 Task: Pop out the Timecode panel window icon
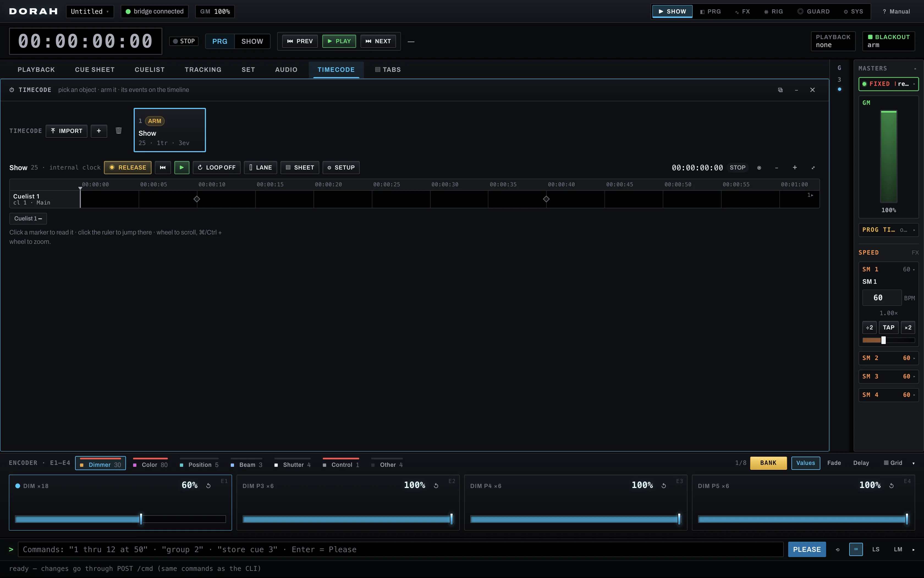click(780, 90)
